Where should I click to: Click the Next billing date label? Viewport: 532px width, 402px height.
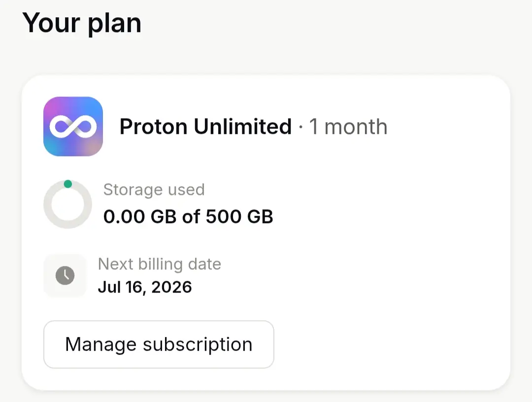[160, 264]
